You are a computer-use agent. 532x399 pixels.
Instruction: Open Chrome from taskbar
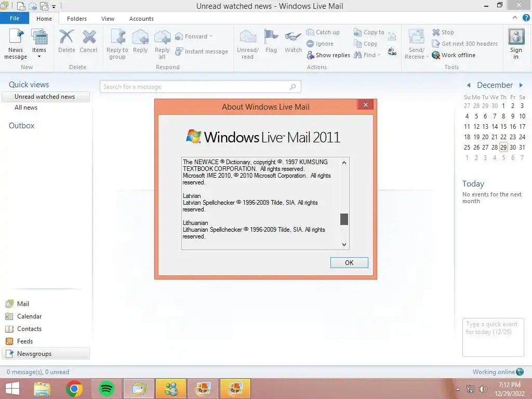tap(74, 389)
